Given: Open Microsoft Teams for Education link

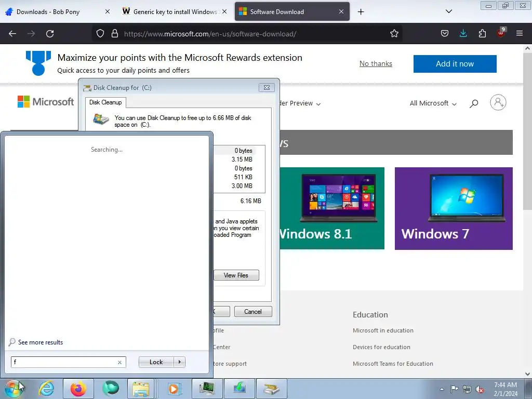Looking at the screenshot, I should coord(393,363).
